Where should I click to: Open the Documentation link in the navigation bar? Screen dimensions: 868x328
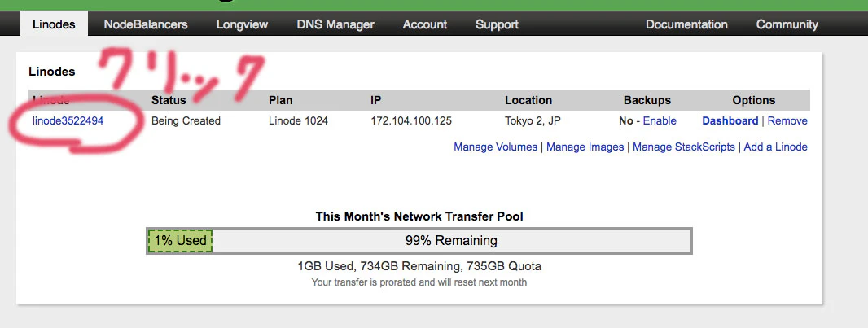click(x=686, y=24)
